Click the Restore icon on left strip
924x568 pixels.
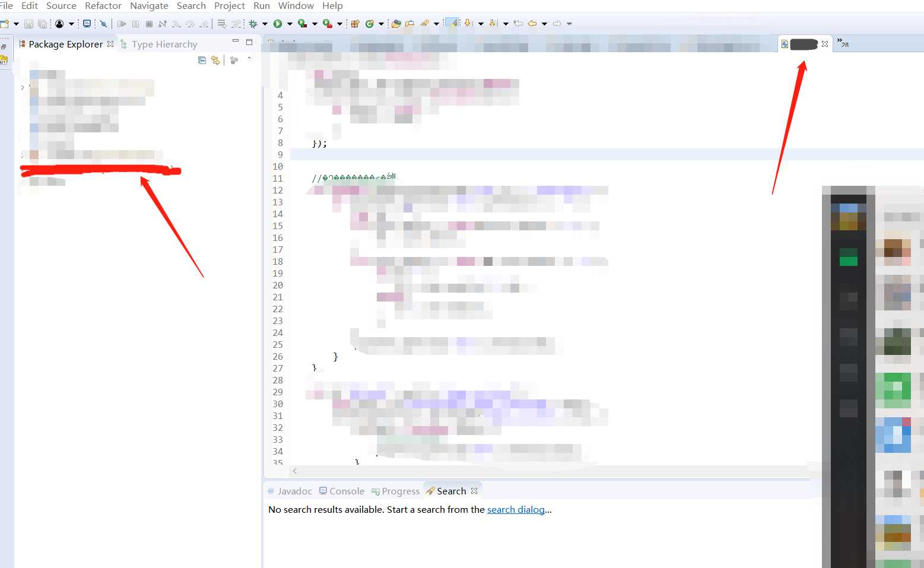tap(4, 46)
